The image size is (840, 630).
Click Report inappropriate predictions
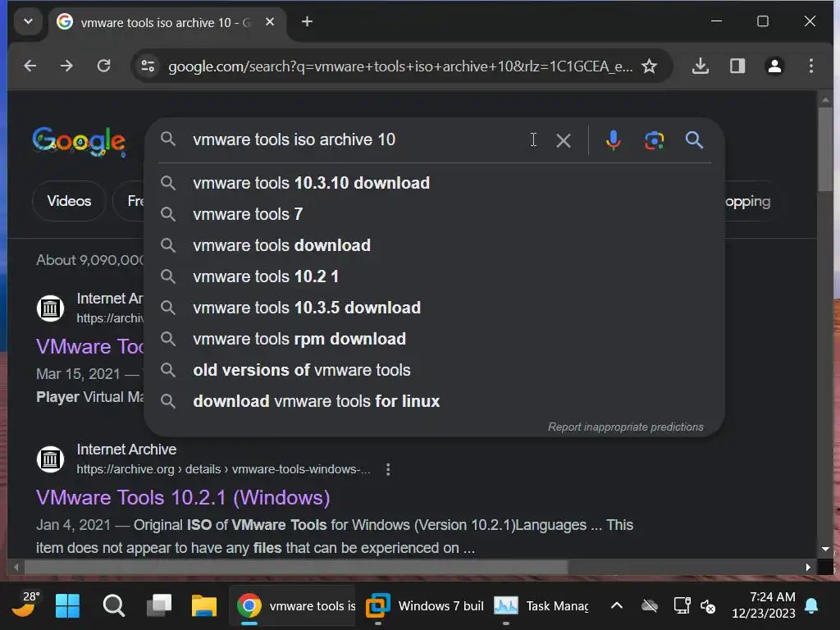[x=626, y=427]
